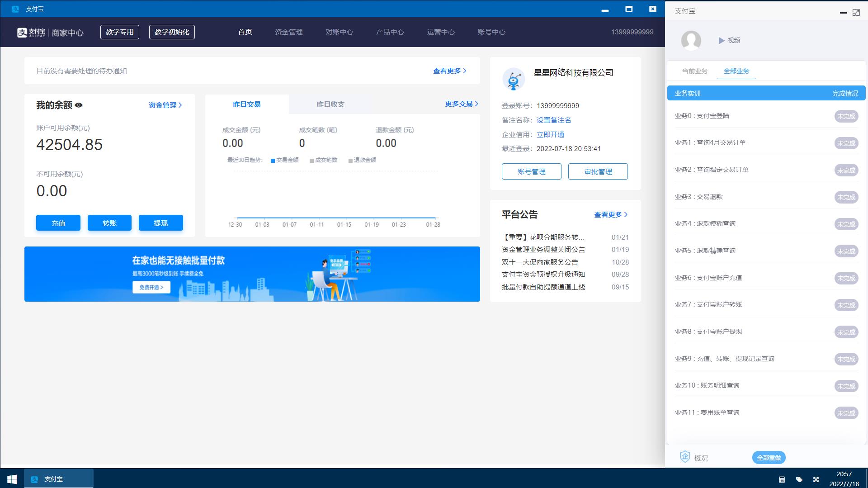Screen dimensions: 868x488
Task: Open 花呗分期服务 announcement
Action: (543, 237)
